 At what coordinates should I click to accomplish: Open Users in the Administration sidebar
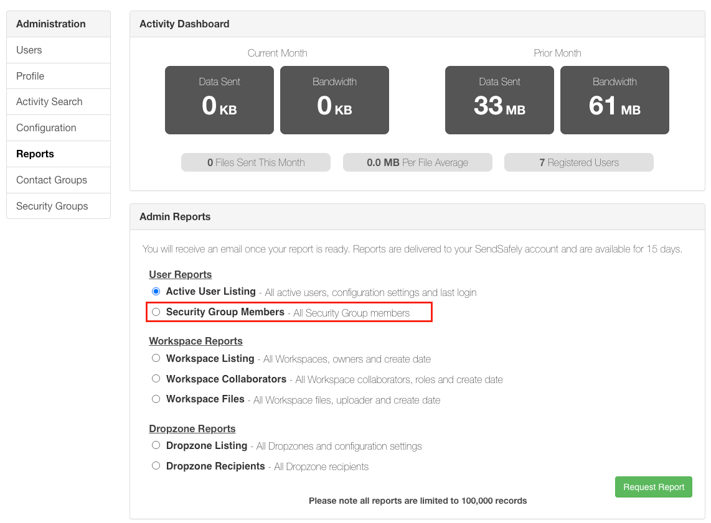(30, 50)
